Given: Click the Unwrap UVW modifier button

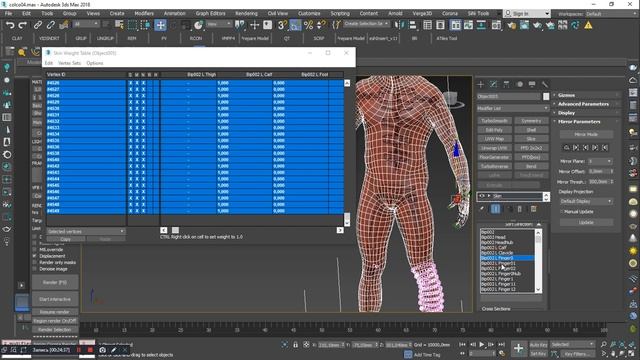Looking at the screenshot, I should point(494,148).
